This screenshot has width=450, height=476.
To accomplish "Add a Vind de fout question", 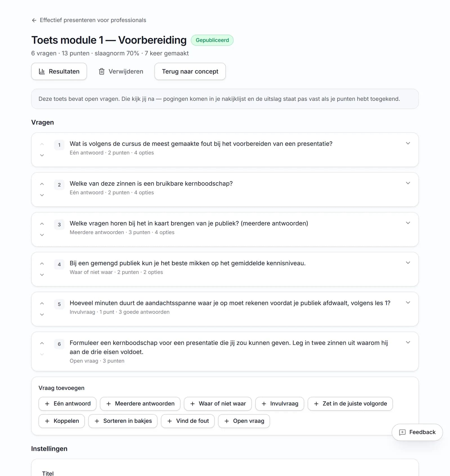I will [188, 421].
